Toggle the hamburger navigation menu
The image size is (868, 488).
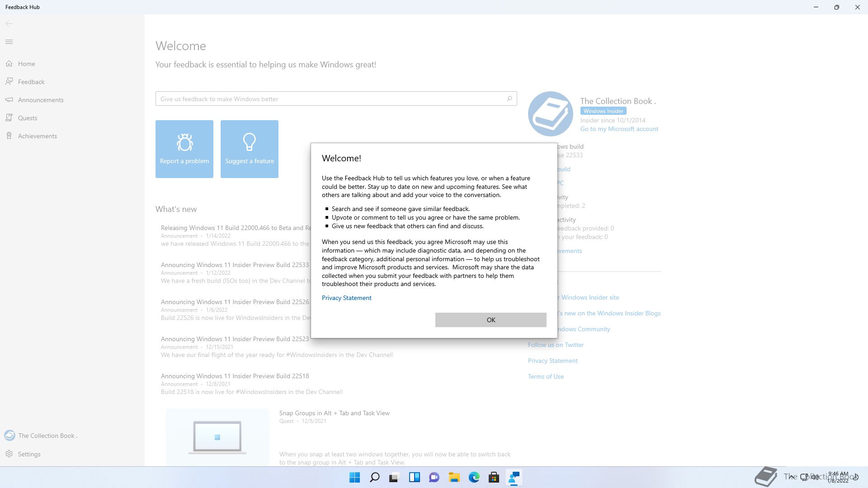click(9, 42)
